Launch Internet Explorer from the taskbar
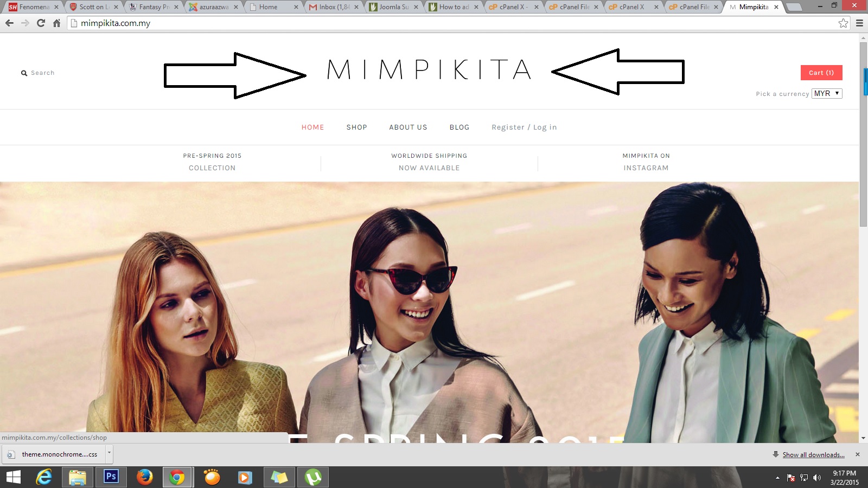Viewport: 868px width, 488px height. pos(44,477)
